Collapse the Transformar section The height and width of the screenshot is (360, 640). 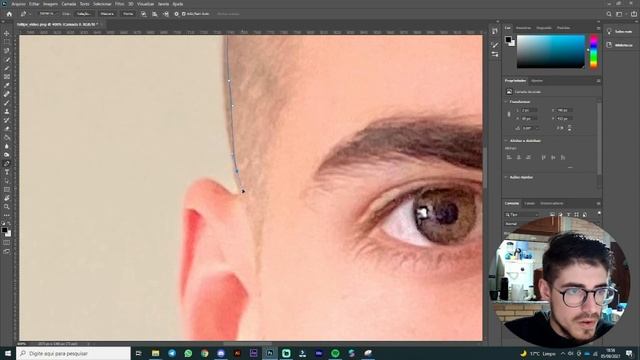(506, 102)
